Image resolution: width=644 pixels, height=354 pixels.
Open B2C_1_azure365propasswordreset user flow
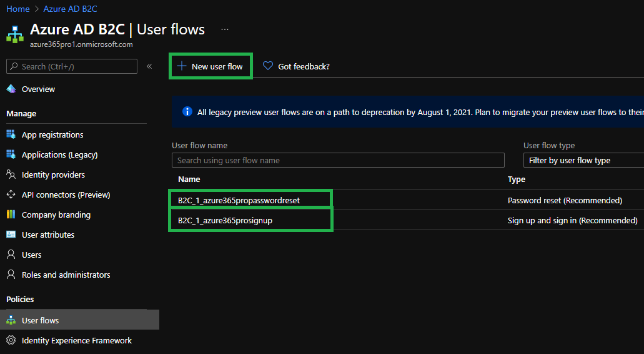pyautogui.click(x=239, y=200)
